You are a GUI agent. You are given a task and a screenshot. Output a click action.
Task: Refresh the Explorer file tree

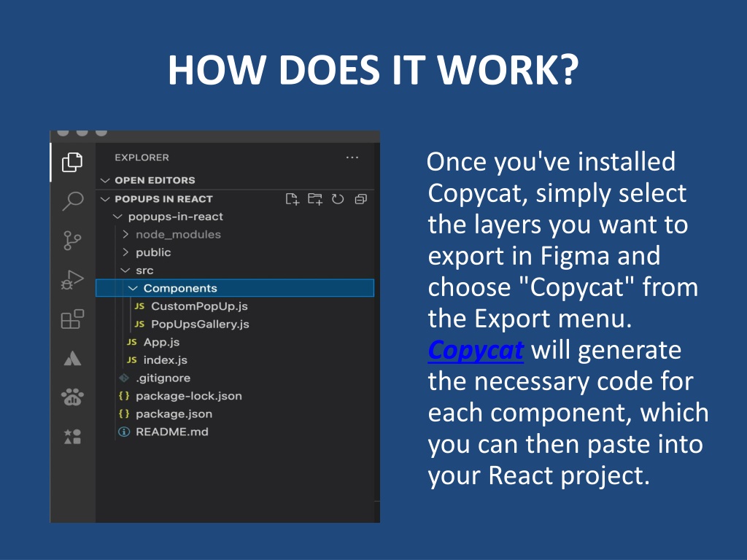pyautogui.click(x=338, y=199)
